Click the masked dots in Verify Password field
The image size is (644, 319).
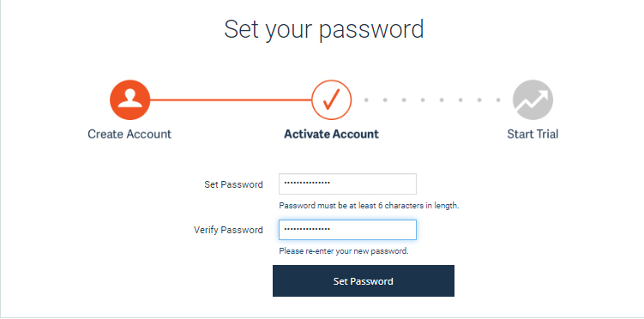[307, 229]
